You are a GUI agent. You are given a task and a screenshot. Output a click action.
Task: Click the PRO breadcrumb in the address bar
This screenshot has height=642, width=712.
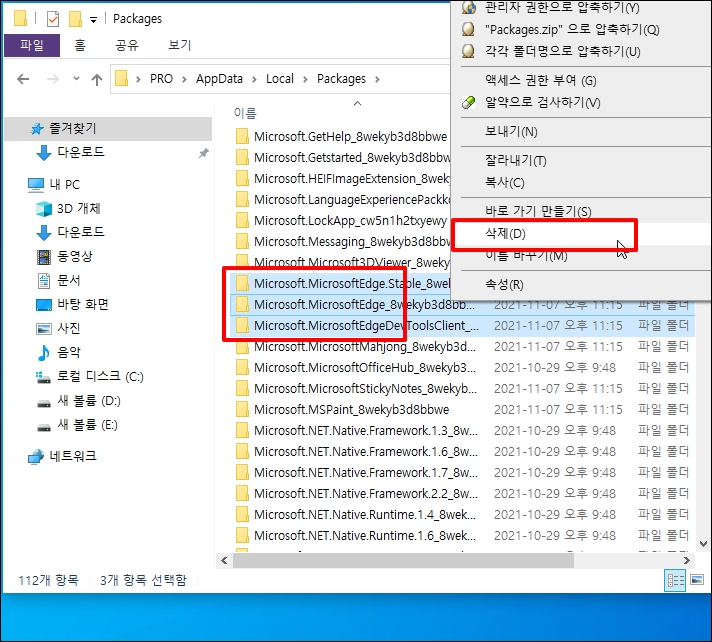[x=161, y=79]
